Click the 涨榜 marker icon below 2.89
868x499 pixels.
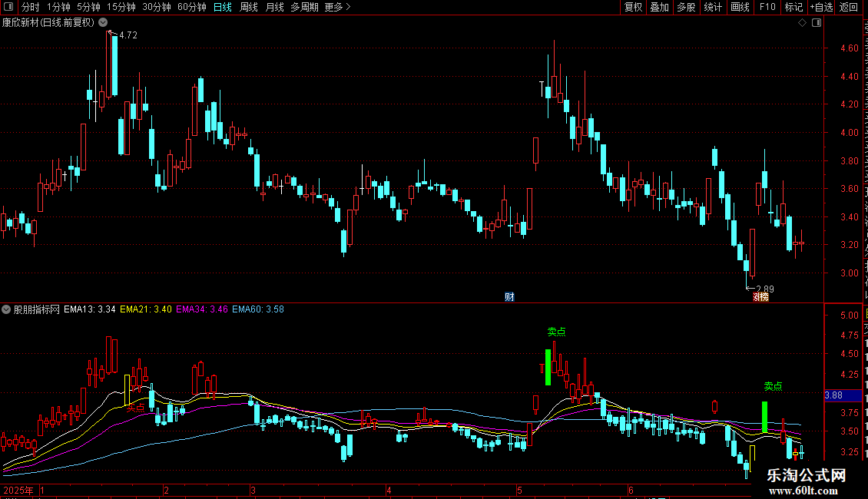[x=760, y=297]
